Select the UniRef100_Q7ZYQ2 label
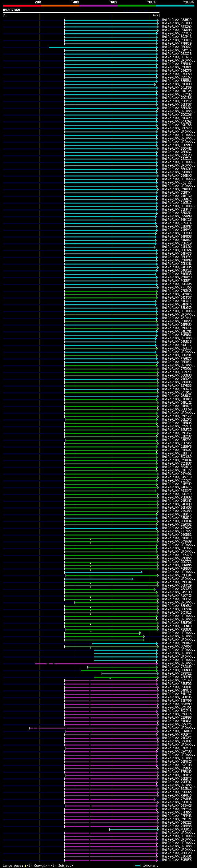This screenshot has width=197, height=868. pyautogui.click(x=177, y=94)
